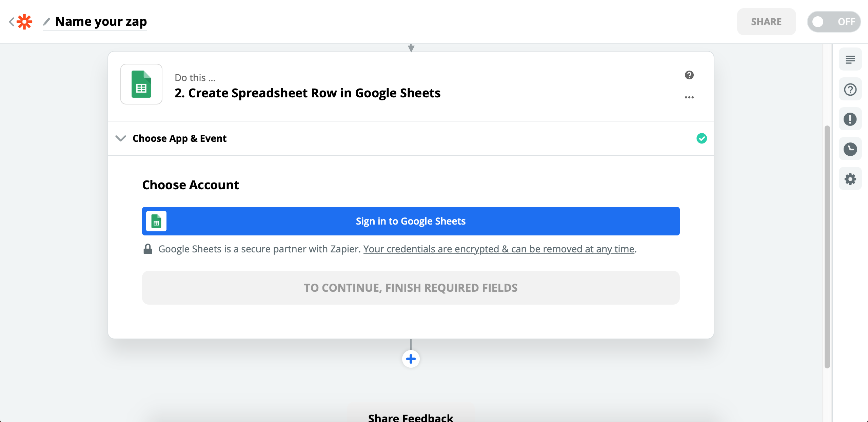Click the pencil edit icon beside zap name
868x422 pixels.
pyautogui.click(x=47, y=22)
